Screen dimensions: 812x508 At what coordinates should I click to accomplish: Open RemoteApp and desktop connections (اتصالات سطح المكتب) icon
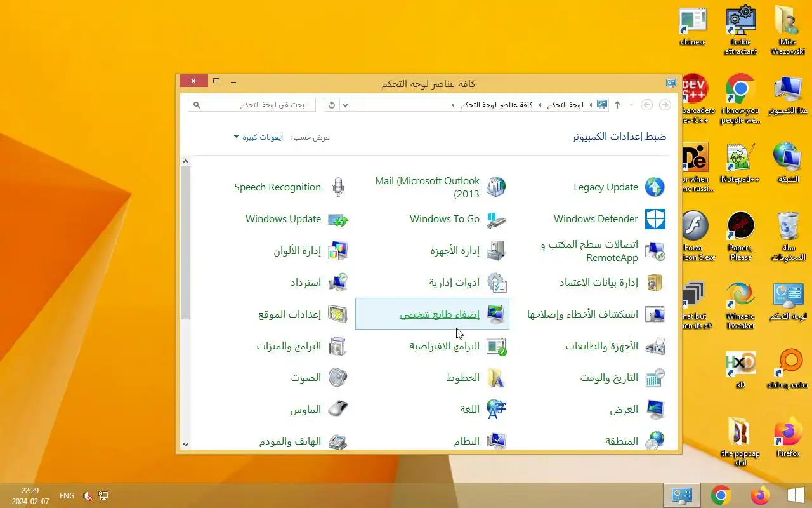pos(655,251)
